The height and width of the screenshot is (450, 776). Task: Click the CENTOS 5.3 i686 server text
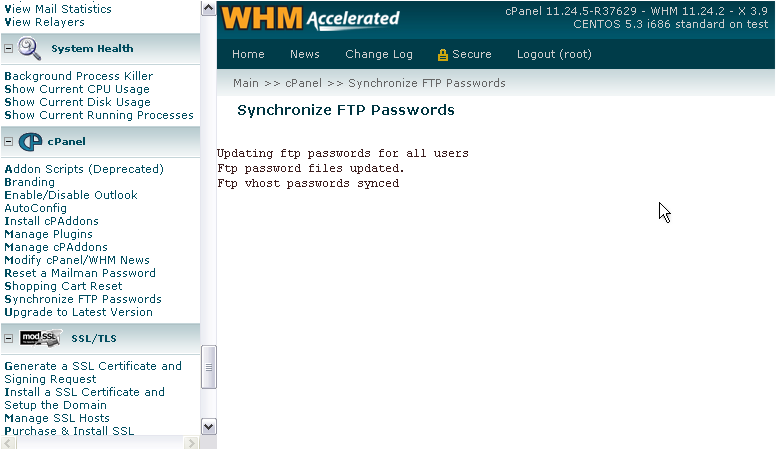click(x=671, y=24)
